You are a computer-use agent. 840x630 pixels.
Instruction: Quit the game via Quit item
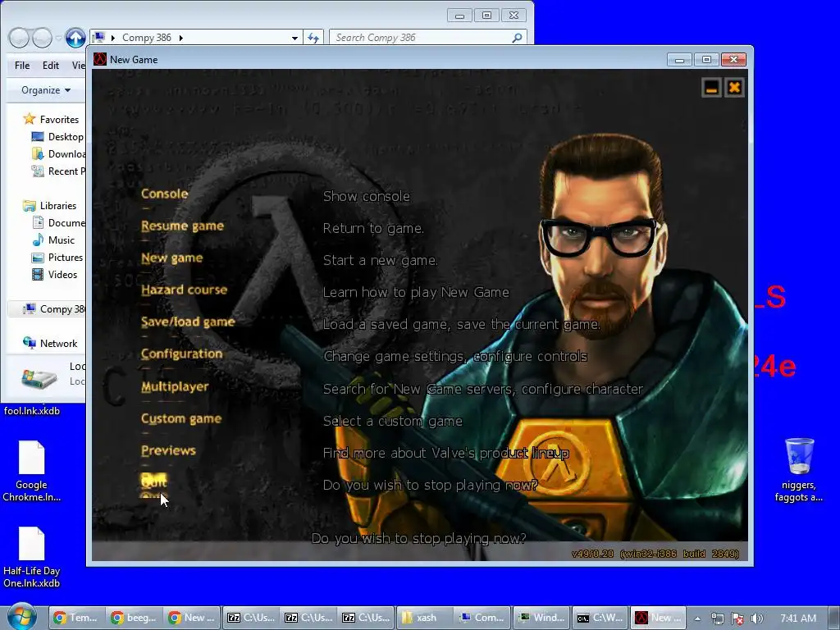(x=153, y=482)
